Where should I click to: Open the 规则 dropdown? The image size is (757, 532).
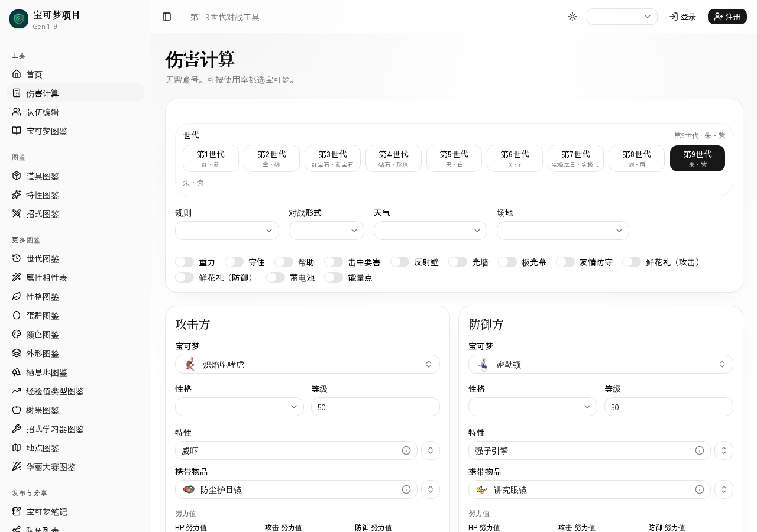(x=227, y=231)
